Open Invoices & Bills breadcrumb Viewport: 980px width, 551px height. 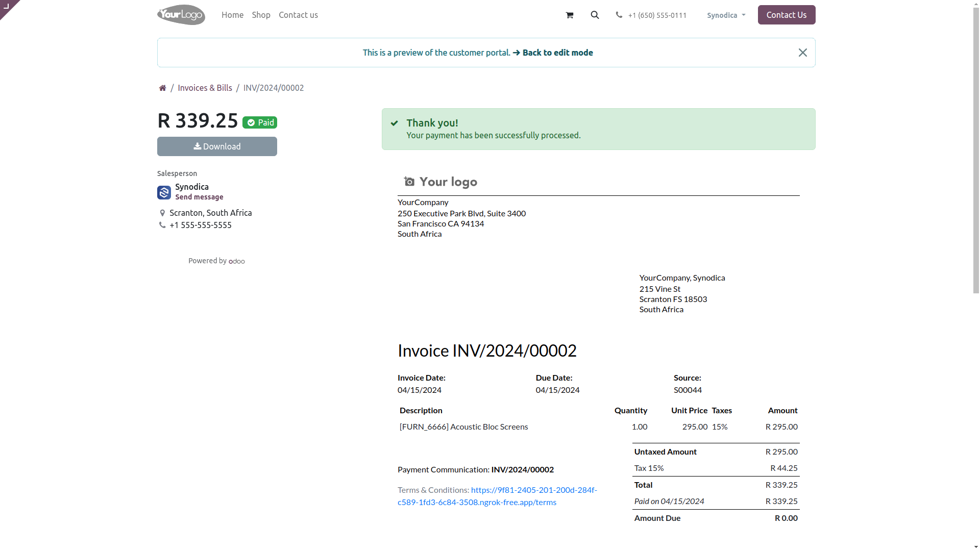coord(205,88)
